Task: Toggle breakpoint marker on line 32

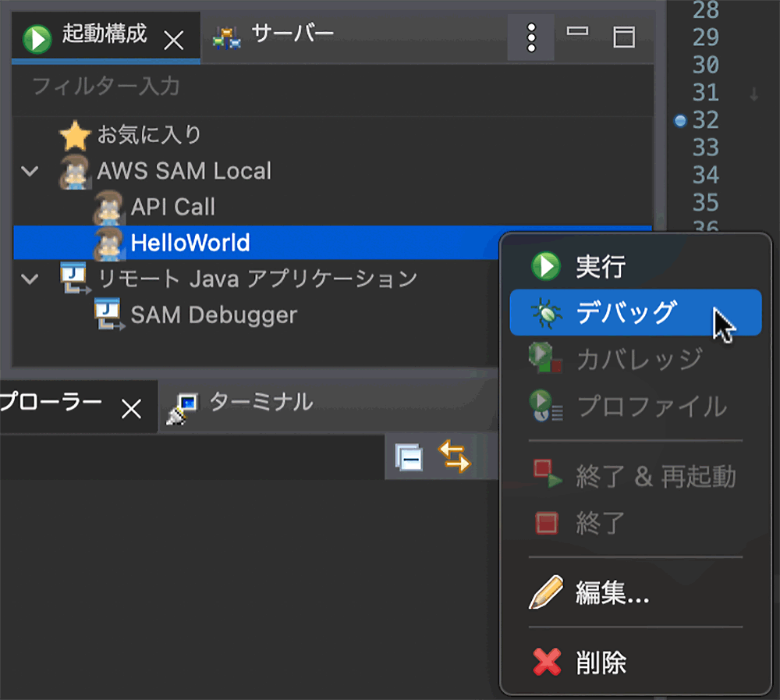Action: (x=679, y=120)
